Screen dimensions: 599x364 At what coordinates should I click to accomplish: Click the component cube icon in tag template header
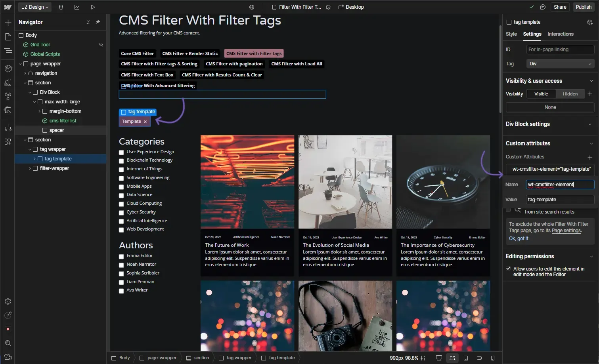tap(590, 22)
